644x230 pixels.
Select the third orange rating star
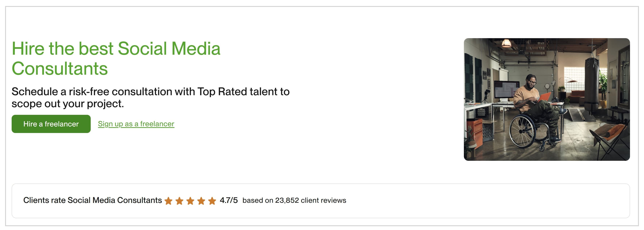190,201
